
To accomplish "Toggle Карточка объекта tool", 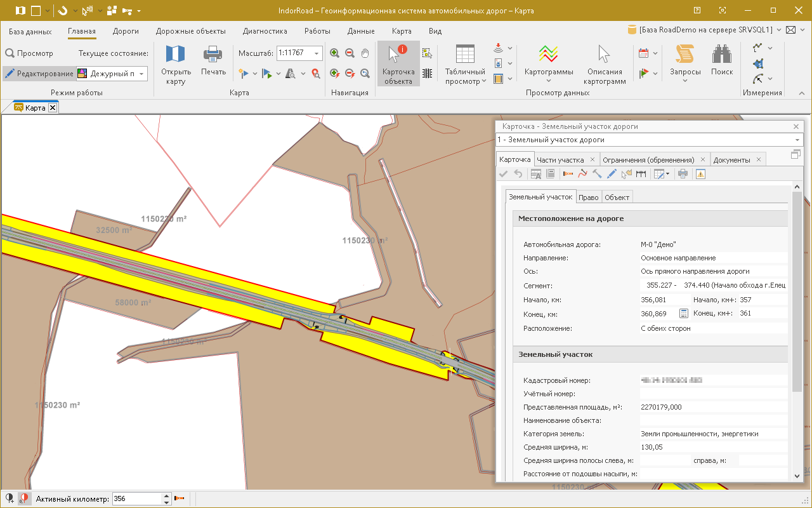I will (x=398, y=63).
